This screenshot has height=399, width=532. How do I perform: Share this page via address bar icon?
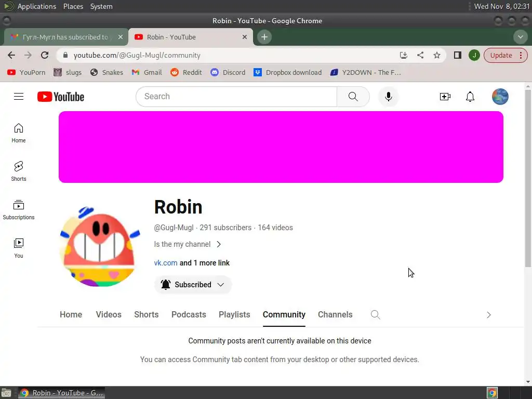pos(420,55)
